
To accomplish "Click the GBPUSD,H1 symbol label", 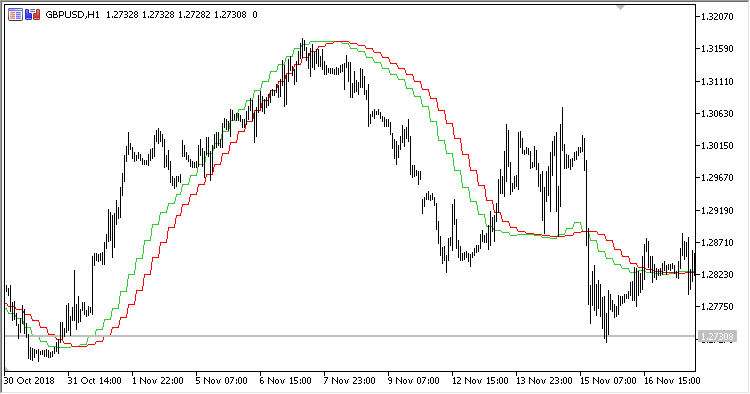I will tap(73, 15).
